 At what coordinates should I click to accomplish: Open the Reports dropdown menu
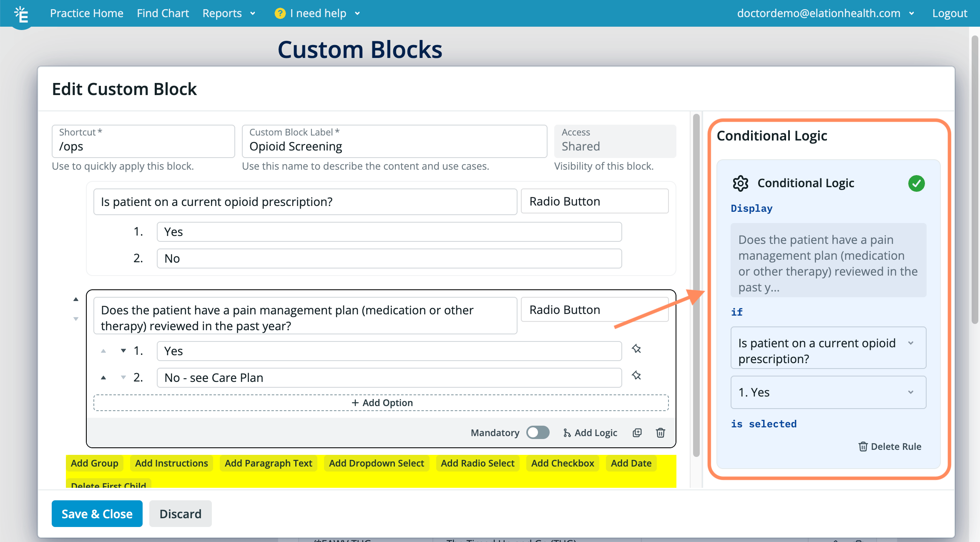pos(229,13)
